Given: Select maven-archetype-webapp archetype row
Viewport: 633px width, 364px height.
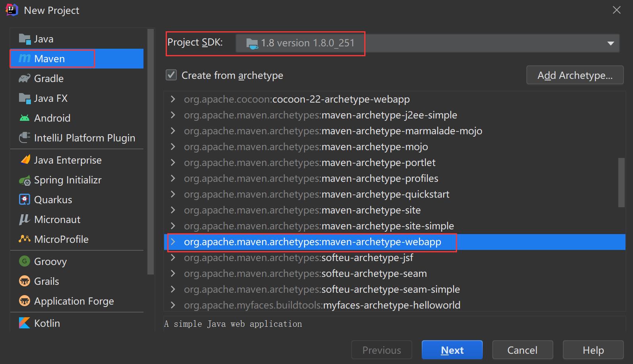Looking at the screenshot, I should point(395,242).
